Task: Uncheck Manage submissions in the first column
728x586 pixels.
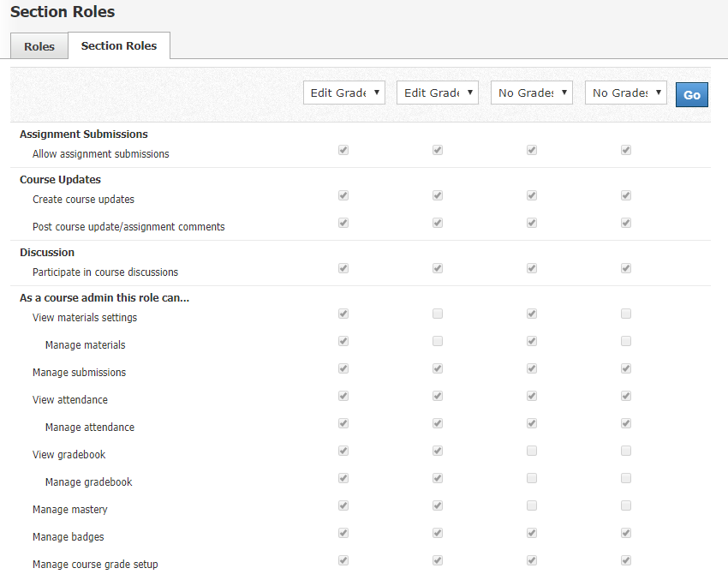Action: point(343,368)
